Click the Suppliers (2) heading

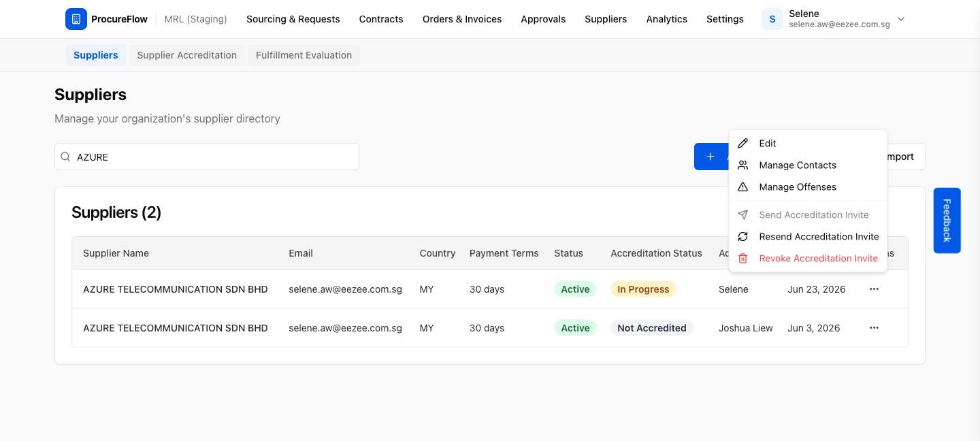pyautogui.click(x=116, y=212)
